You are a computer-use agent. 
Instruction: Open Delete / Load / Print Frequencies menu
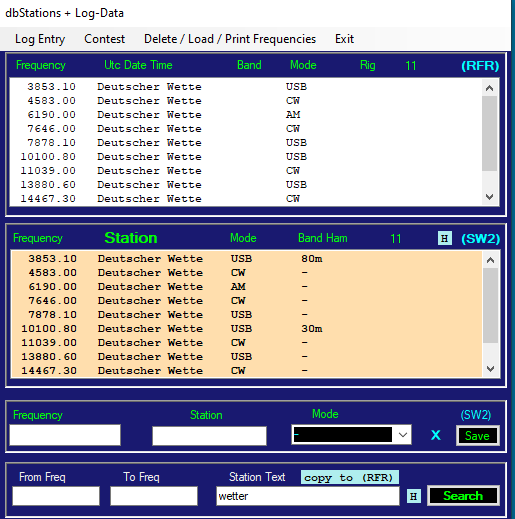(230, 39)
